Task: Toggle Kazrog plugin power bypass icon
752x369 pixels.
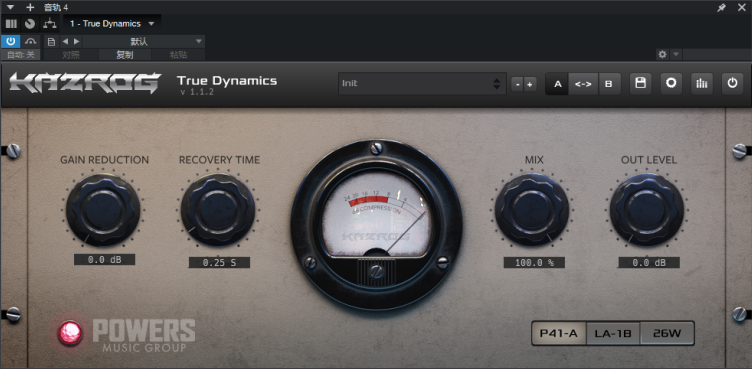Action: point(732,83)
